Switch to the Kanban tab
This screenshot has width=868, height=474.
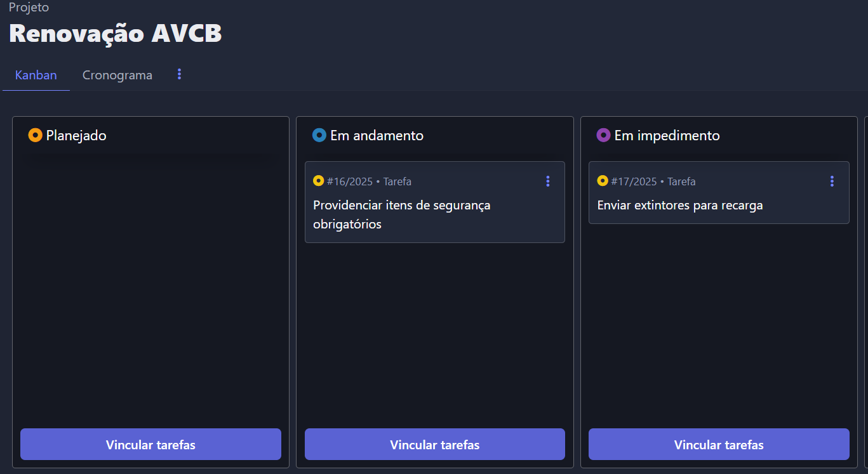pyautogui.click(x=36, y=75)
